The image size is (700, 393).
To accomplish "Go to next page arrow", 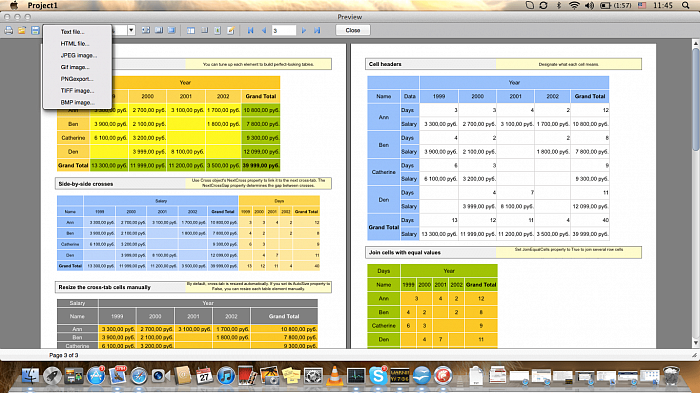I will tap(304, 30).
